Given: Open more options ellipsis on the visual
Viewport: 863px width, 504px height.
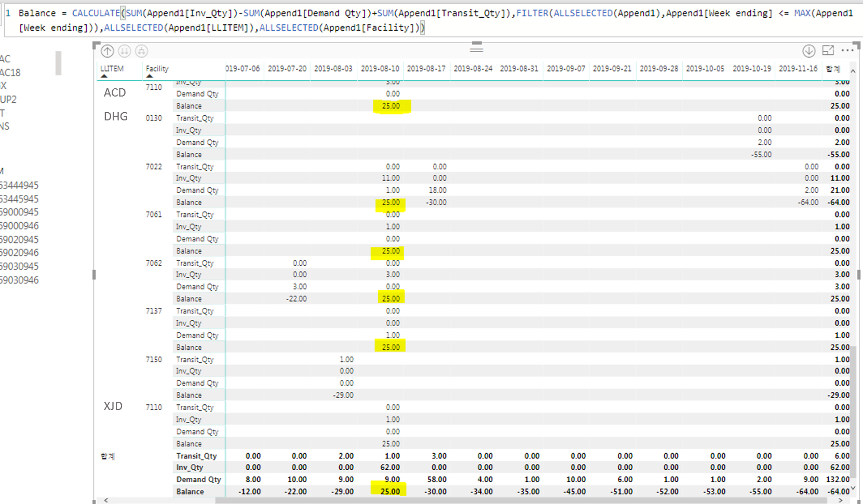Looking at the screenshot, I should [x=847, y=50].
